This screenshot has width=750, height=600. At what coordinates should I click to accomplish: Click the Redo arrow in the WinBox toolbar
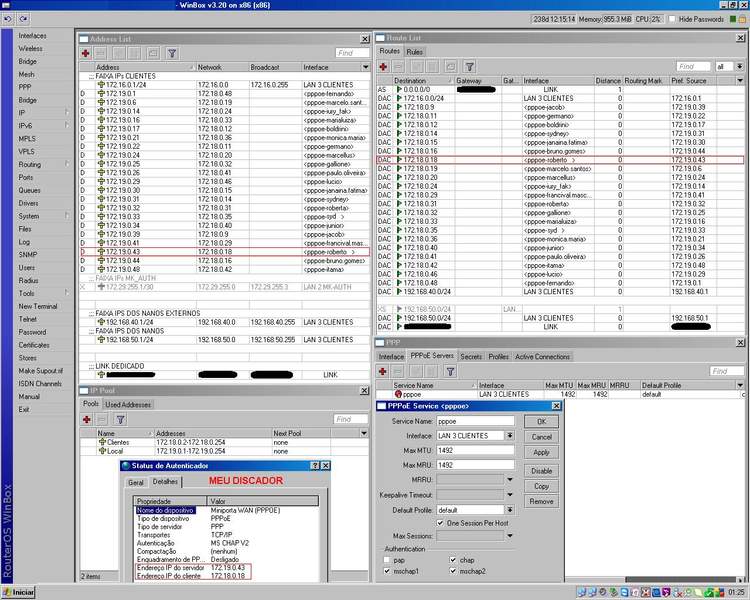pos(24,19)
